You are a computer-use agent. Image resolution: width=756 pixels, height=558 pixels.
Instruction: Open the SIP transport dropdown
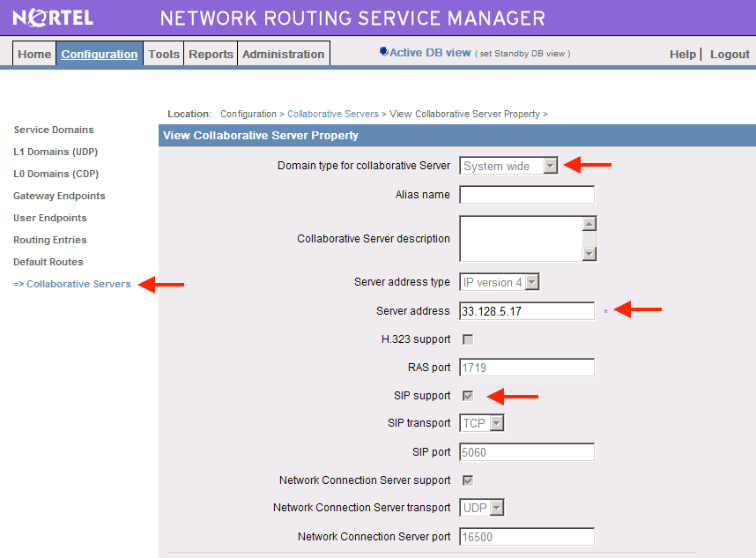[482, 423]
